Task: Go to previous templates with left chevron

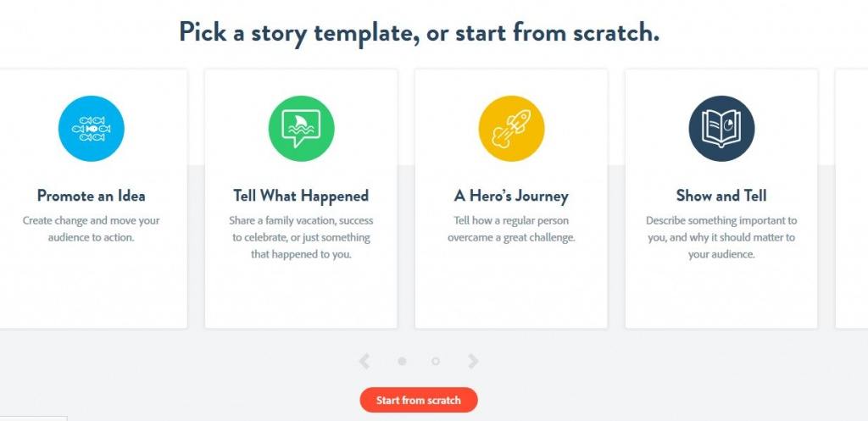Action: (x=364, y=361)
